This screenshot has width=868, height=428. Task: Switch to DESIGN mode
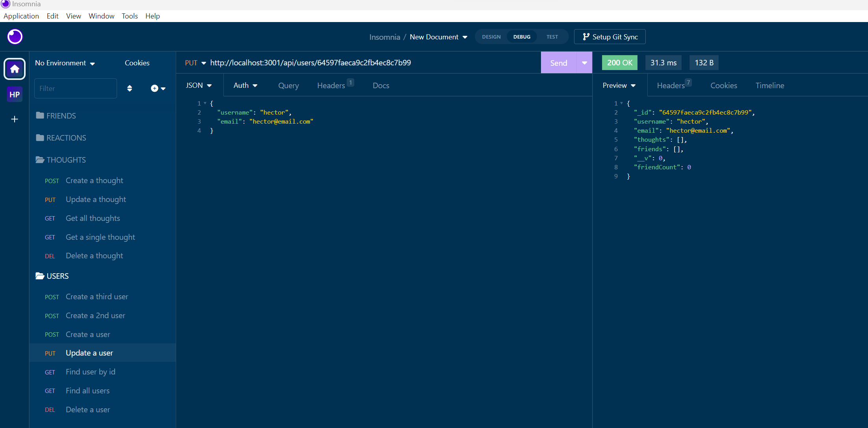point(491,37)
